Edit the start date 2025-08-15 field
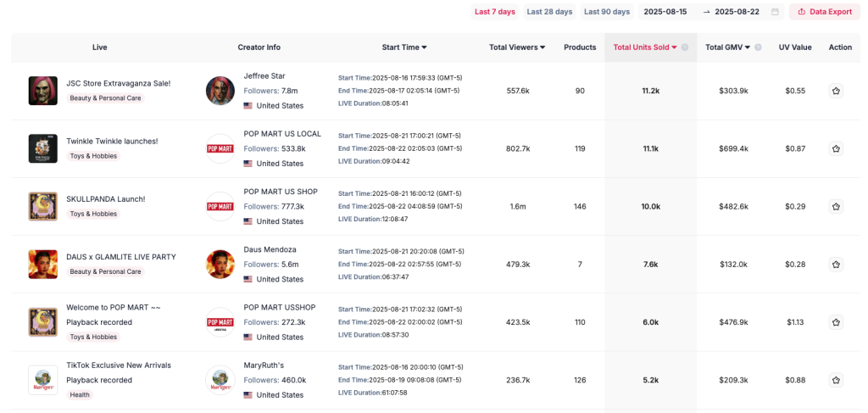 coord(665,12)
